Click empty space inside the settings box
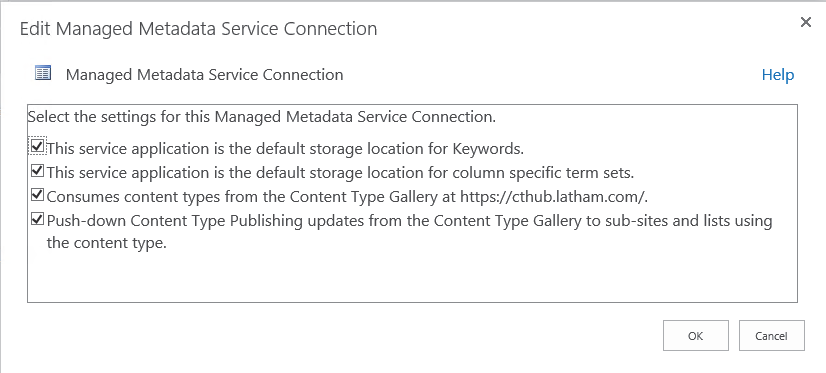The width and height of the screenshot is (826, 373). point(412,277)
